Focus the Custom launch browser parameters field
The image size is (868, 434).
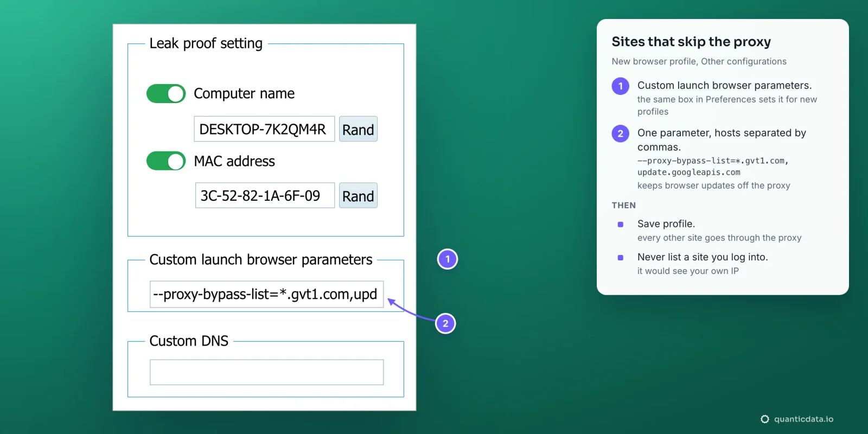coord(266,294)
